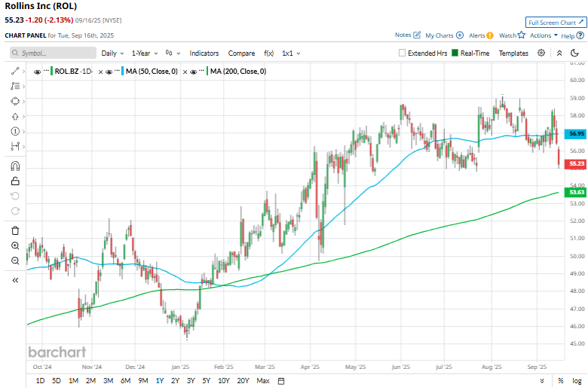The height and width of the screenshot is (390, 588).
Task: Click the 56.95 MA price label
Action: [576, 133]
